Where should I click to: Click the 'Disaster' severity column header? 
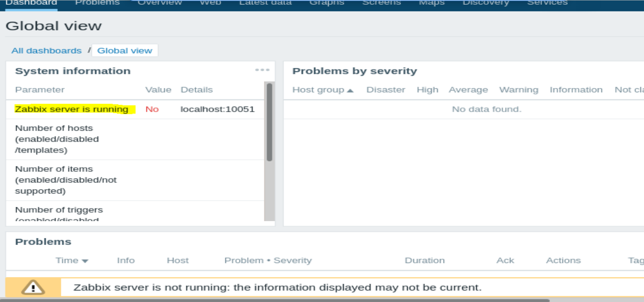coord(386,90)
